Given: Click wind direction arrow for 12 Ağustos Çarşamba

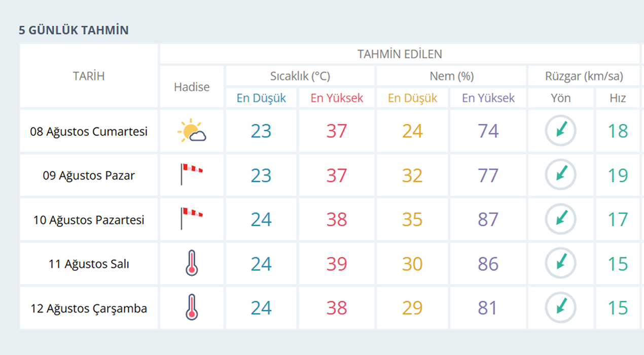Looking at the screenshot, I should 560,307.
